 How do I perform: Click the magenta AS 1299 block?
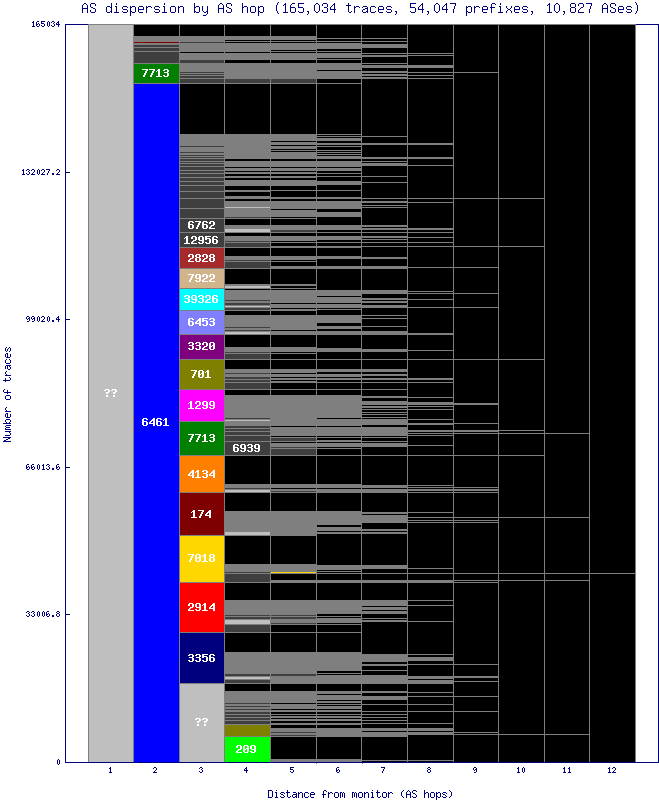pyautogui.click(x=201, y=405)
